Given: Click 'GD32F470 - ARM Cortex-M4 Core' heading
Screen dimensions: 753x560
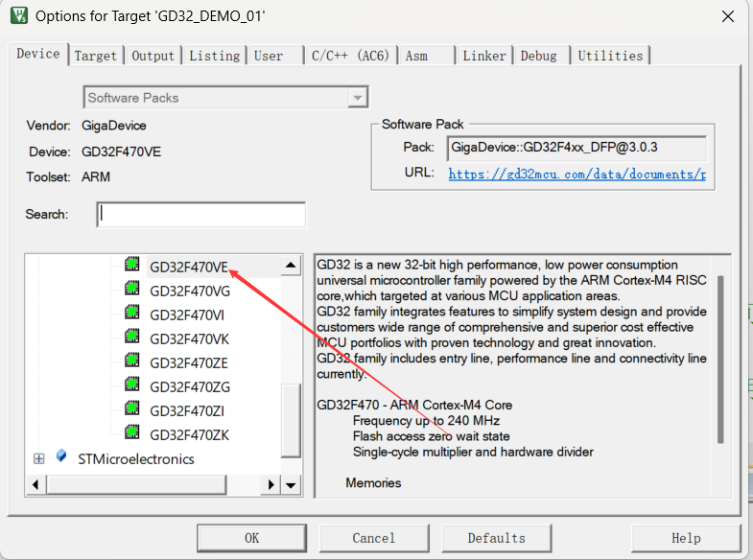Looking at the screenshot, I should [414, 405].
